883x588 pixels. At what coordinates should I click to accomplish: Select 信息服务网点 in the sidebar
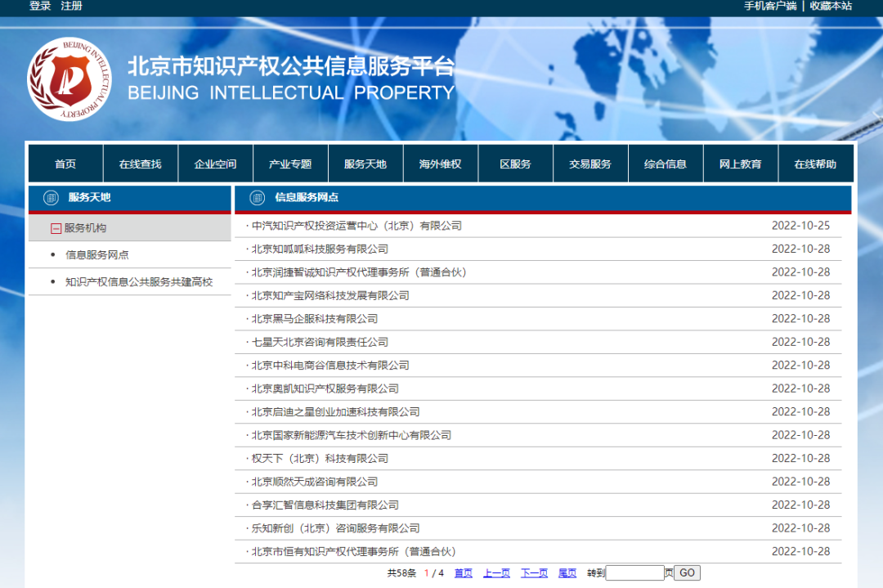pyautogui.click(x=96, y=255)
